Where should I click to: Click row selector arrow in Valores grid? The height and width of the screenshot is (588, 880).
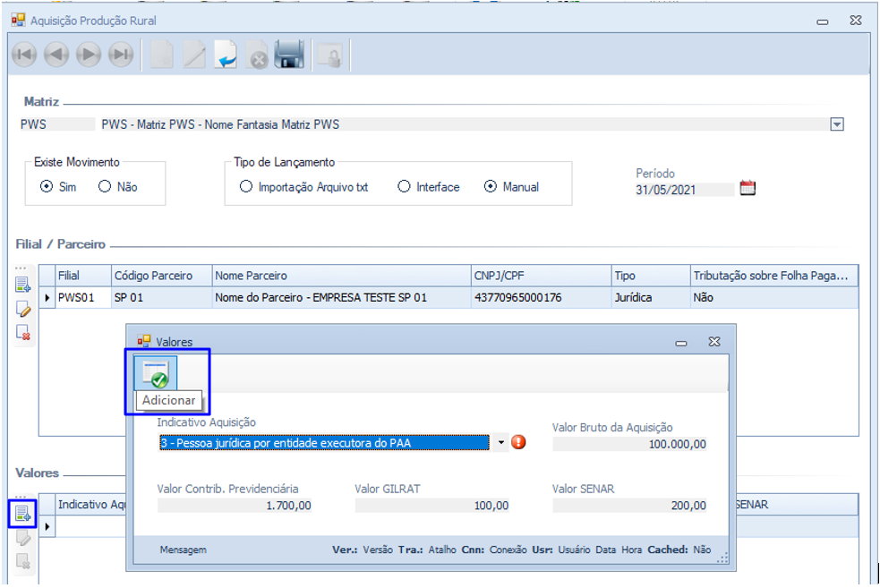[47, 526]
